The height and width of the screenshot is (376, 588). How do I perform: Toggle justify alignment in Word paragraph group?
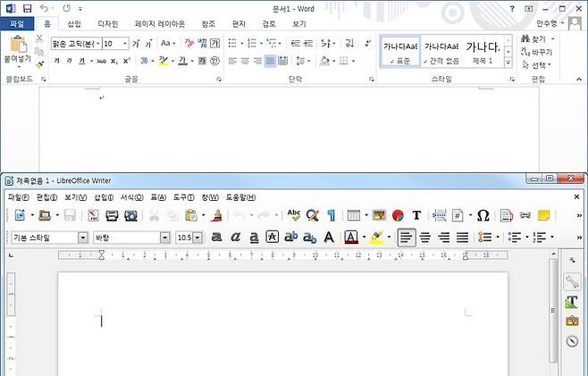[270, 61]
